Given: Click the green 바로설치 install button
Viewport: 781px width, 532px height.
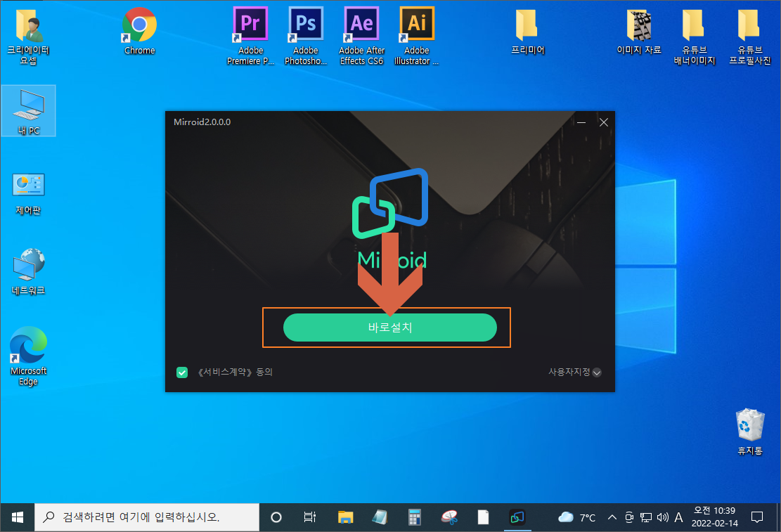Looking at the screenshot, I should [389, 327].
